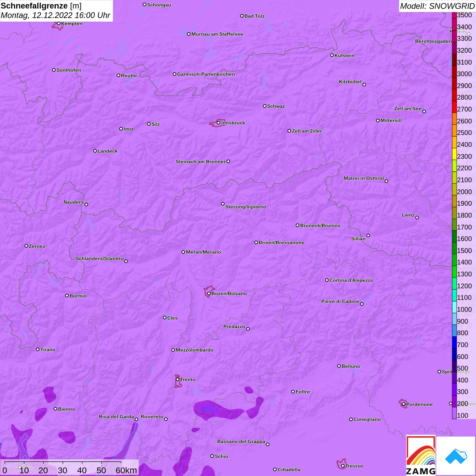Click the 700 m blue legend swatch
The height and width of the screenshot is (476, 476).
pyautogui.click(x=454, y=342)
